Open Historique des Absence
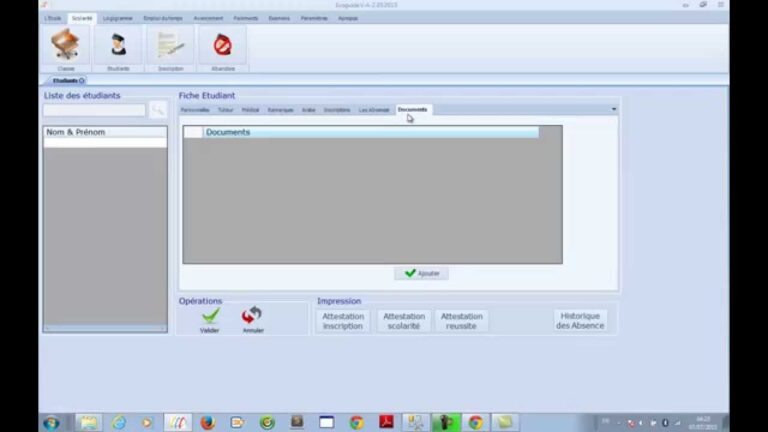Screen dimensions: 768x432 (580, 321)
